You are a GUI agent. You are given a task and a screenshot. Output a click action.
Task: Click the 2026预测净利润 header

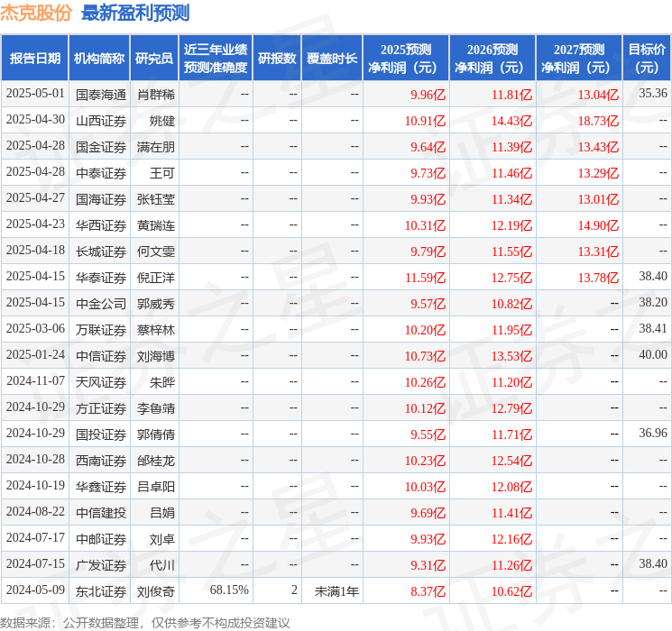[x=492, y=58]
